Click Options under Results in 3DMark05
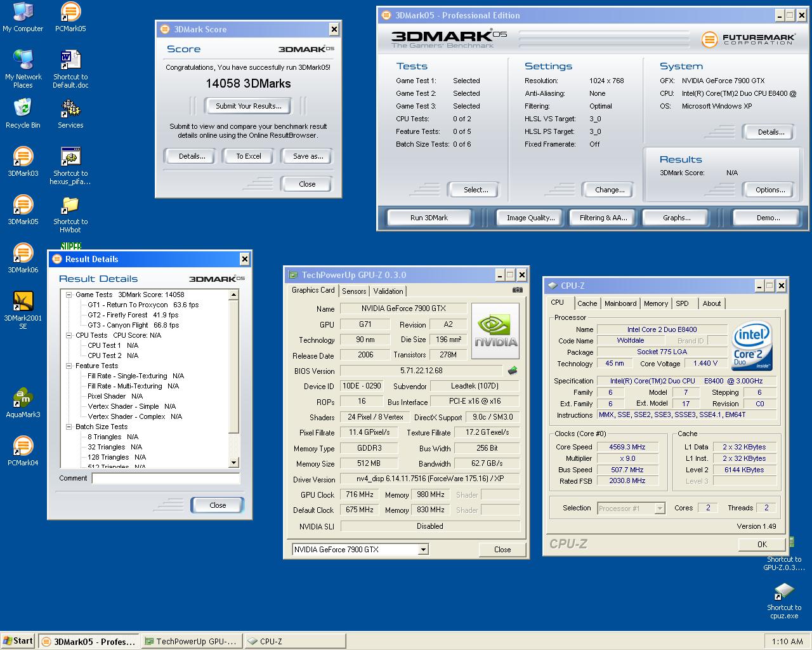The image size is (812, 650). coord(770,190)
